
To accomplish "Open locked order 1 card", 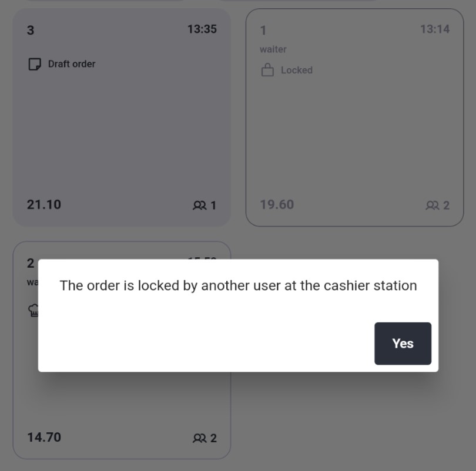I will pyautogui.click(x=354, y=117).
